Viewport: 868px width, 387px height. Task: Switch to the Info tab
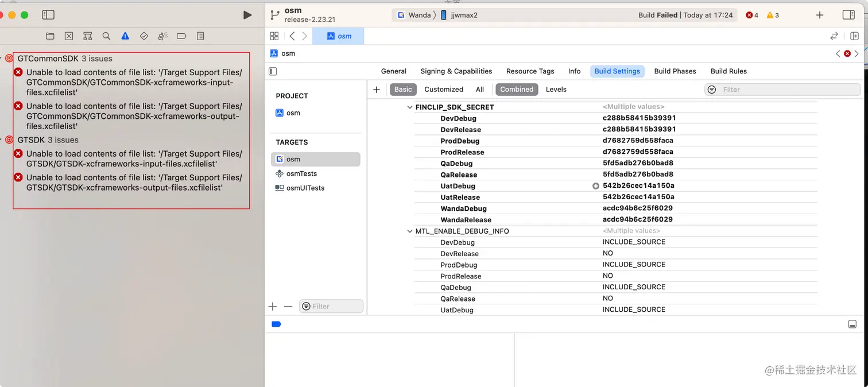[575, 71]
